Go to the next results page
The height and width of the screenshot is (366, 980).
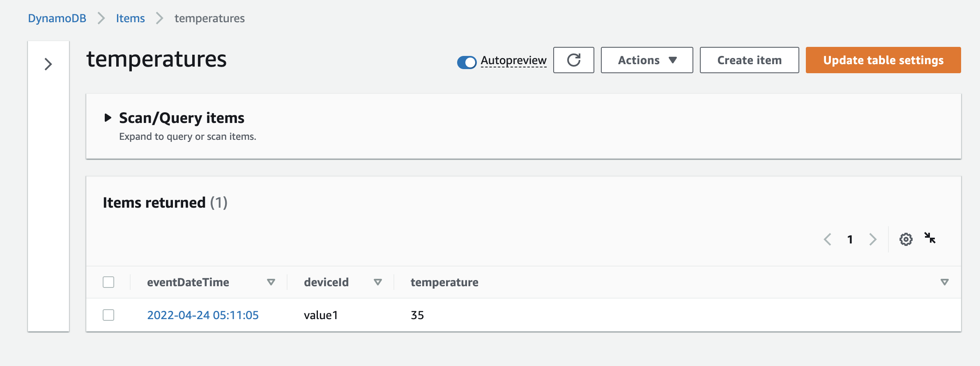872,239
